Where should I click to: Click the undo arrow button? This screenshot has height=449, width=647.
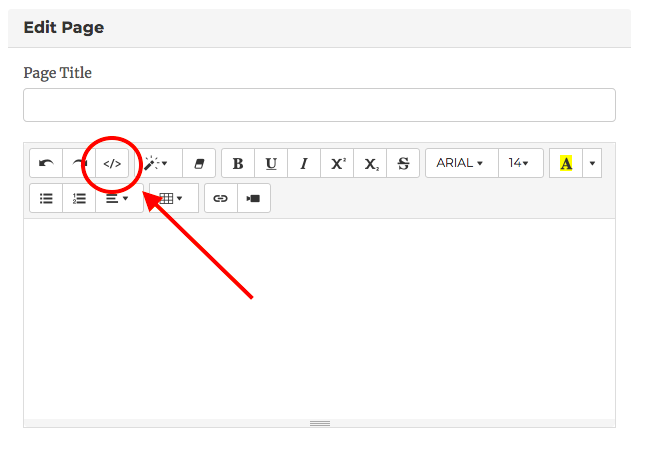46,163
